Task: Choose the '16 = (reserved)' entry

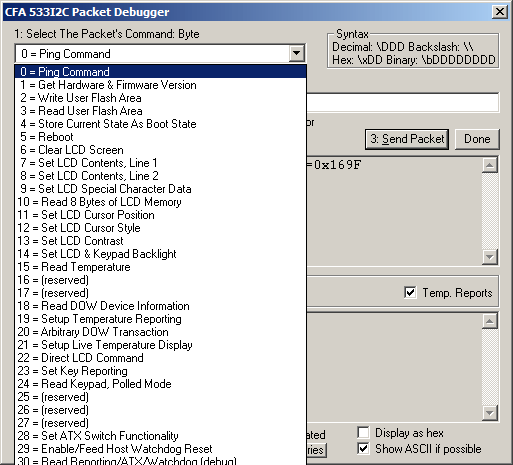Action: coord(160,280)
